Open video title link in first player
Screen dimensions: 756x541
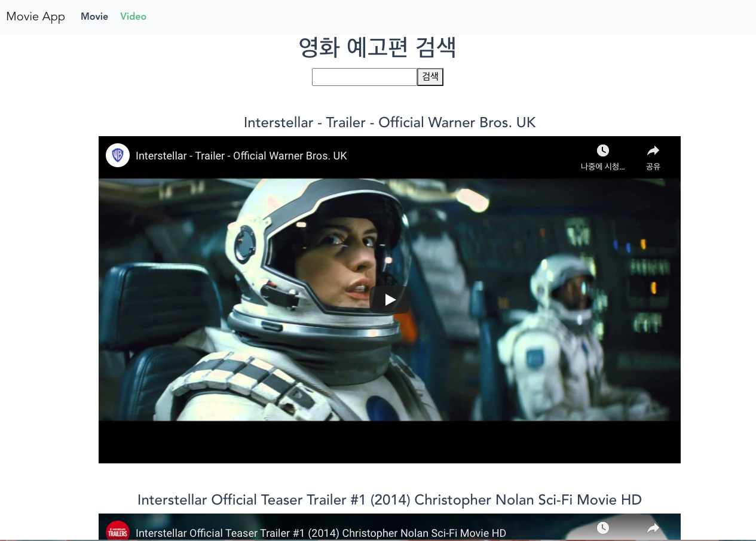[x=241, y=156]
